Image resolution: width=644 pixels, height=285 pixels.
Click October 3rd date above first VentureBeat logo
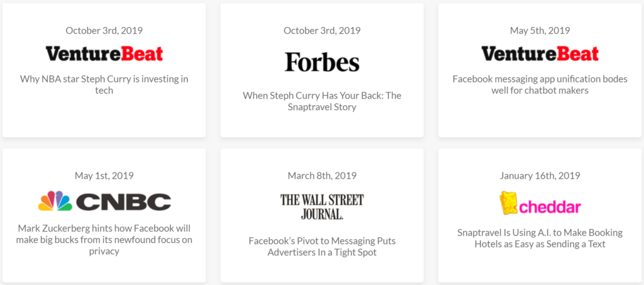coord(104,30)
